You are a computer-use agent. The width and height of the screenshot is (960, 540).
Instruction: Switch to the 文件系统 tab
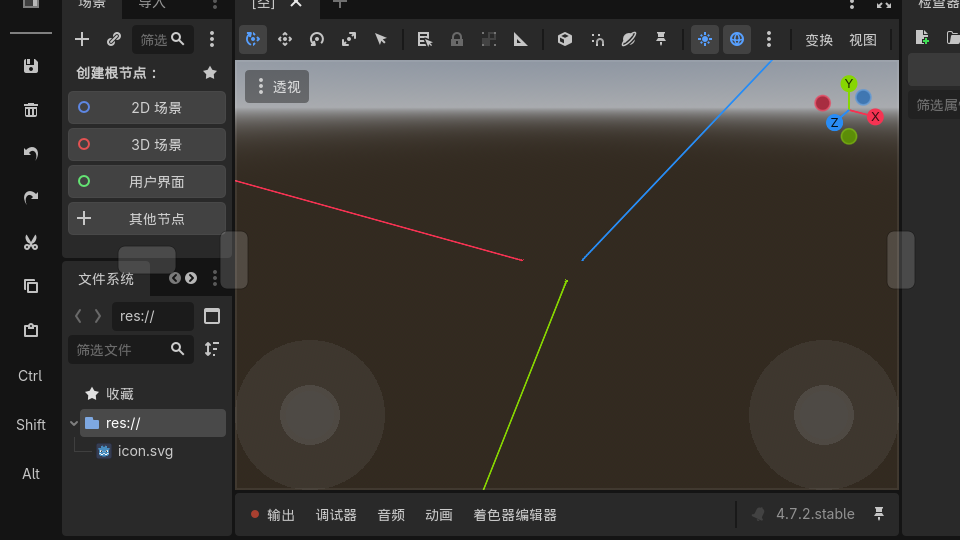pyautogui.click(x=106, y=279)
